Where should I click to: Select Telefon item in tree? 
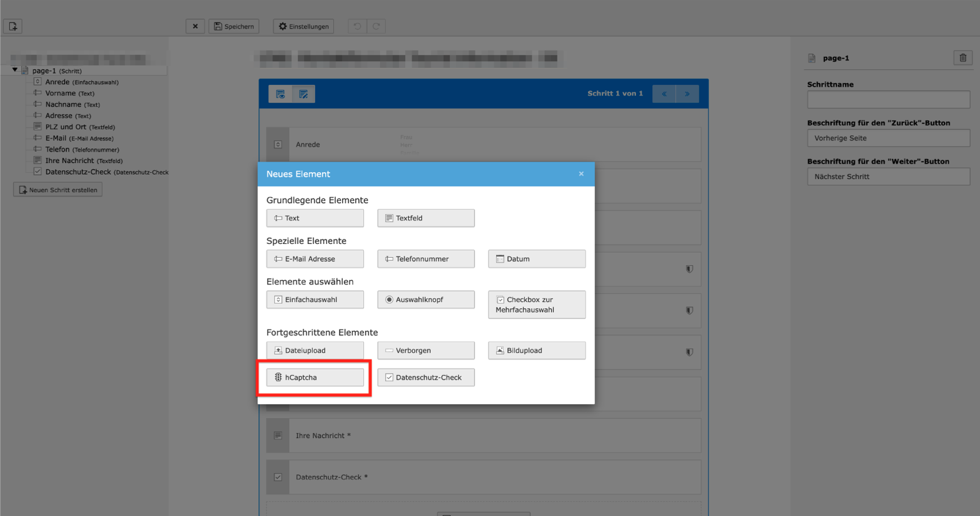[57, 150]
